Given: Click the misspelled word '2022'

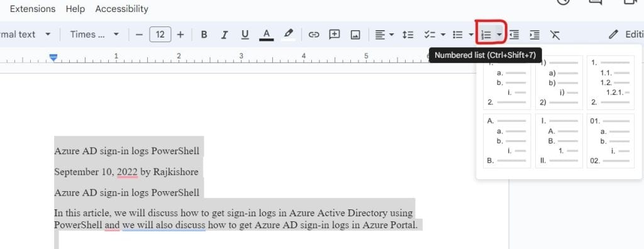Looking at the screenshot, I should 127,172.
